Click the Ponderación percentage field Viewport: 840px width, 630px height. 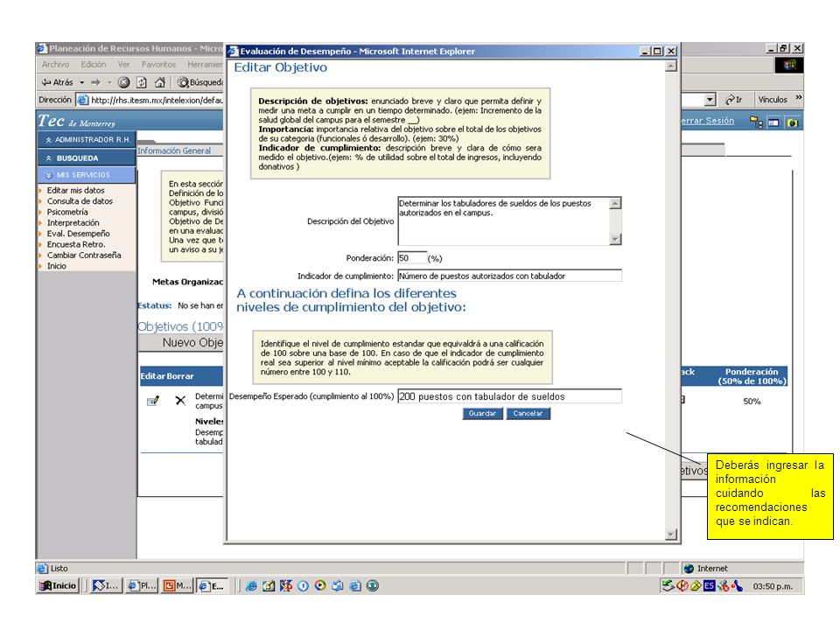412,258
